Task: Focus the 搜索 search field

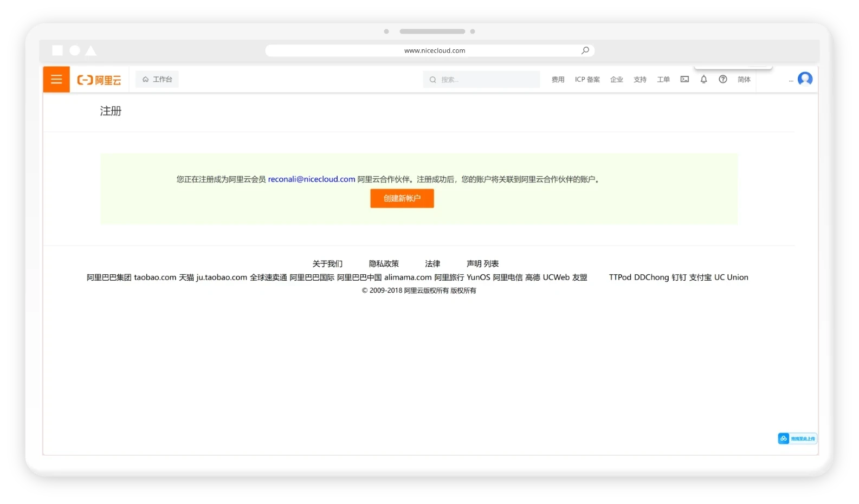Action: [x=481, y=80]
